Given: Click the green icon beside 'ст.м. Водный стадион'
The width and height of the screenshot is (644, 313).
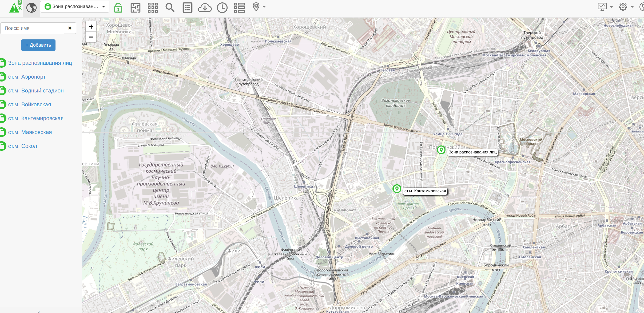Looking at the screenshot, I should point(3,91).
